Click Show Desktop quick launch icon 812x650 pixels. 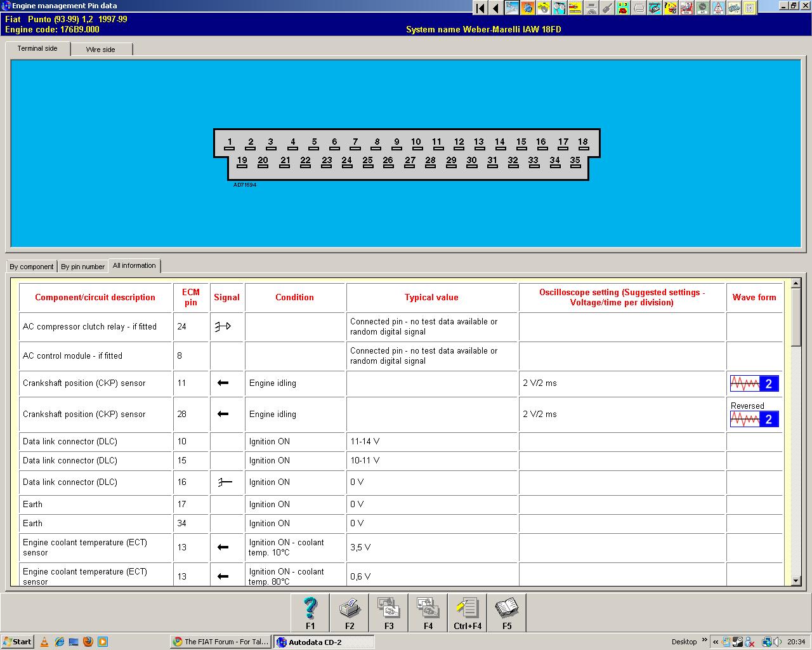point(74,642)
